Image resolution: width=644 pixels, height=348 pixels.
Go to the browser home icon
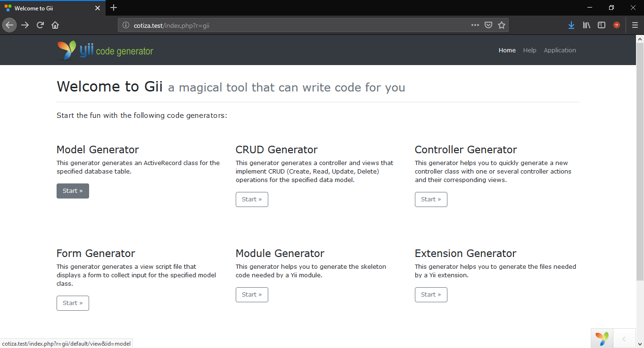pos(55,25)
